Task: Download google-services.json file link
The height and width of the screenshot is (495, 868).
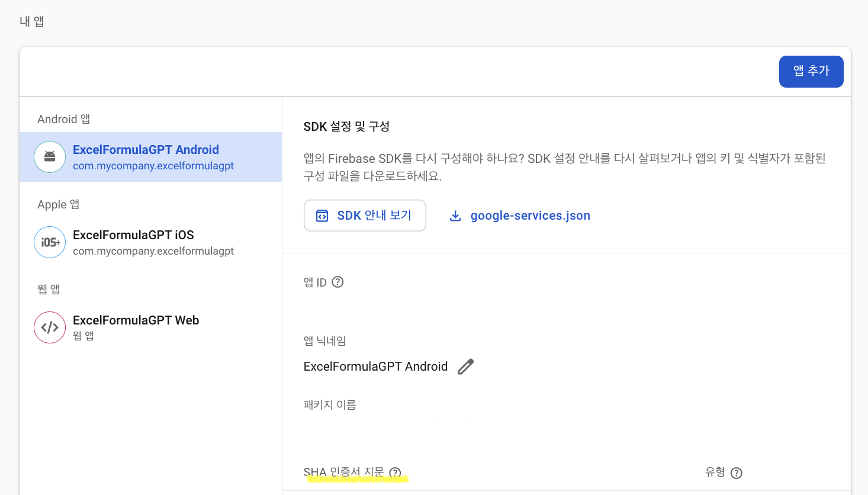Action: (530, 216)
